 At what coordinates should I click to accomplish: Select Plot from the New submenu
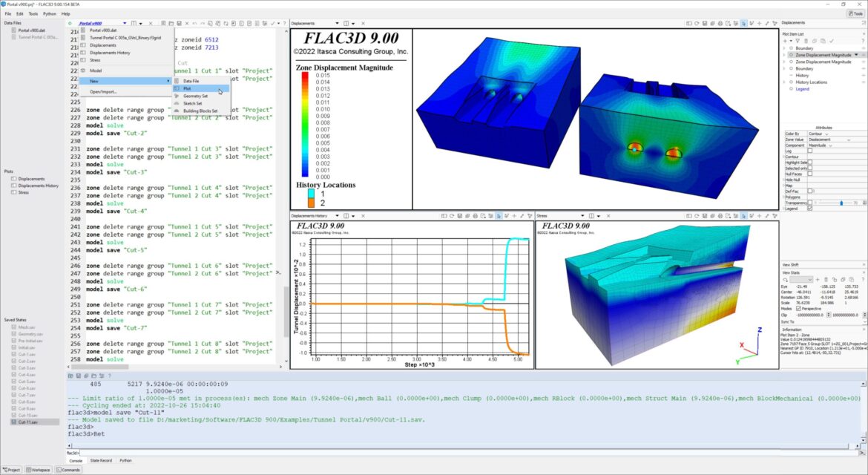coord(187,88)
